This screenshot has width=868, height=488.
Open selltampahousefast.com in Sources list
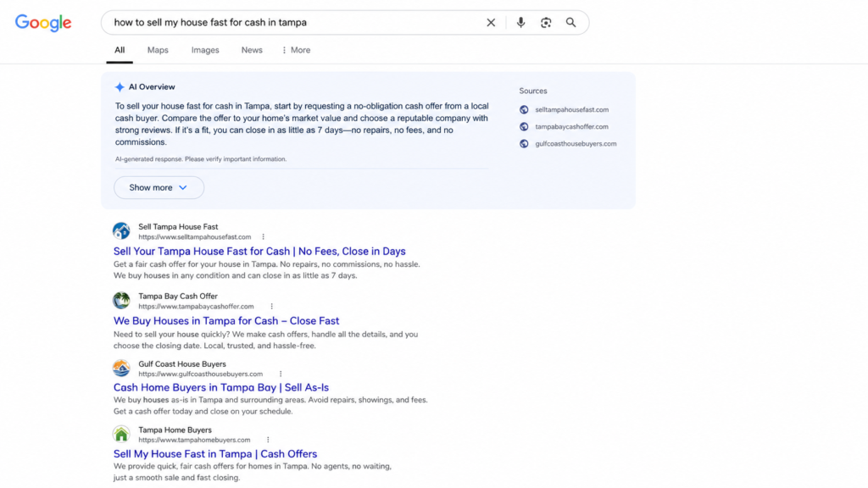572,109
